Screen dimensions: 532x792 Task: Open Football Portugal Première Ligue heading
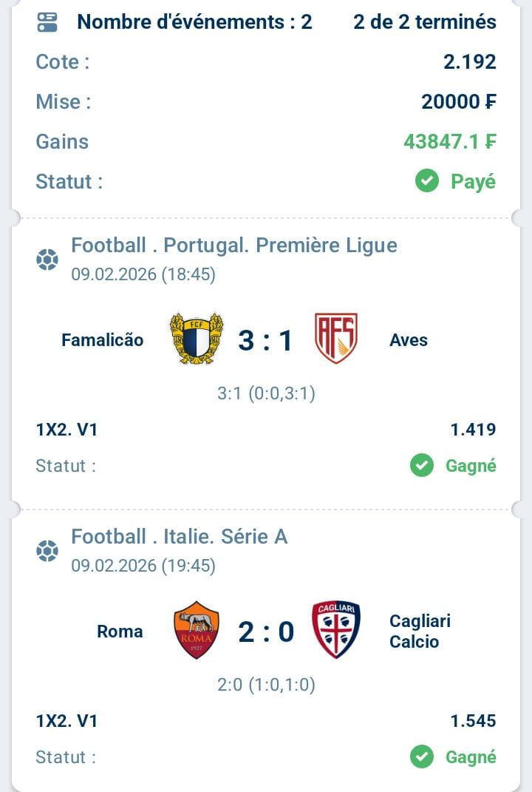(x=233, y=246)
